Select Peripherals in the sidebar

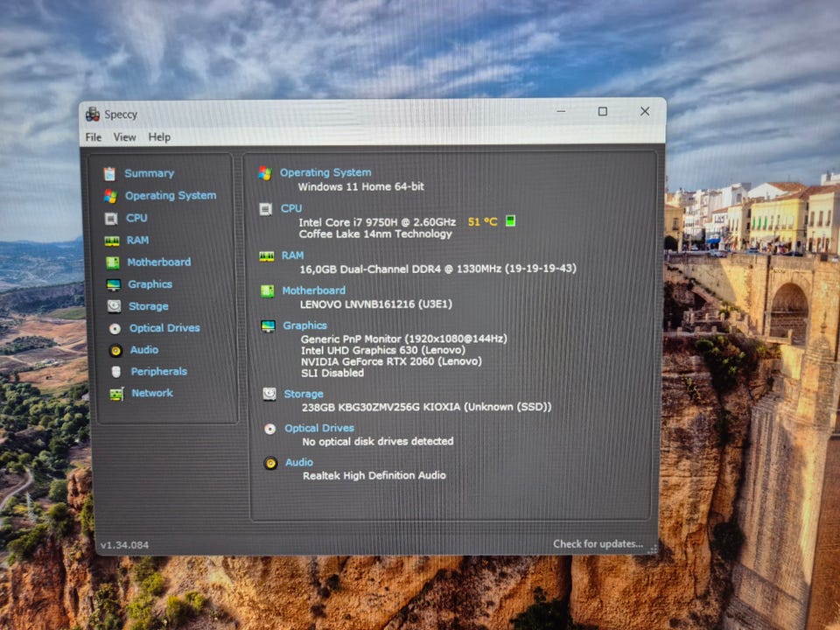pos(159,372)
